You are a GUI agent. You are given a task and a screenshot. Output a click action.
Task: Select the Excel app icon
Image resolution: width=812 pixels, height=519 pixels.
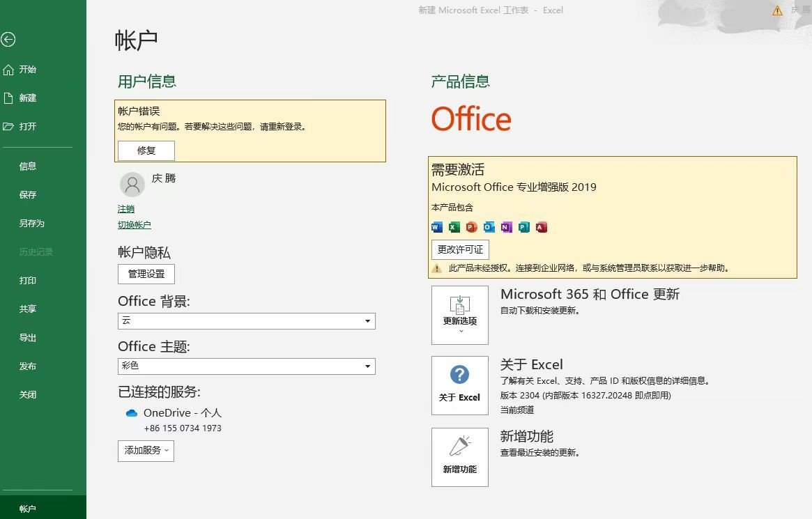click(454, 227)
